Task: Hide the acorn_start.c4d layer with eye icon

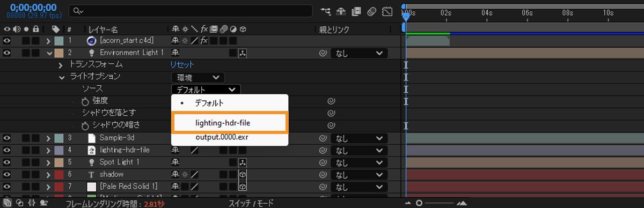Action: [7, 41]
